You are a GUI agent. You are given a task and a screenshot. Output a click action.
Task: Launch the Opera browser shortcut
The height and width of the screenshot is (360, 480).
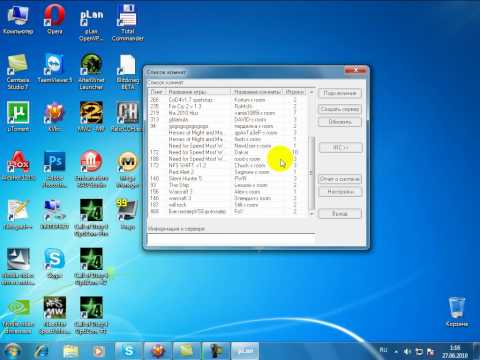pos(54,19)
